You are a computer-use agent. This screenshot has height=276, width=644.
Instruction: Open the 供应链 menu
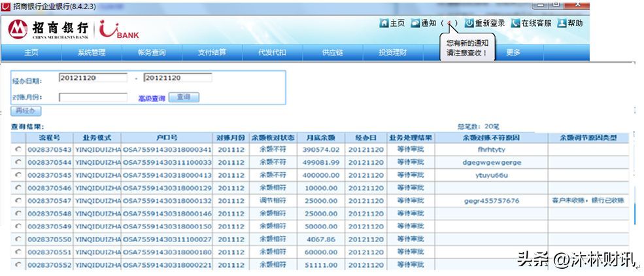point(333,52)
